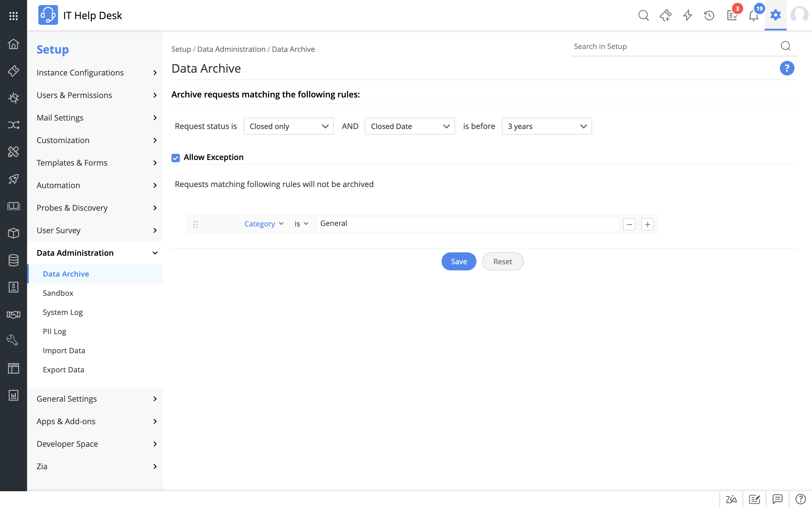Click the setup gear icon in header

point(775,15)
